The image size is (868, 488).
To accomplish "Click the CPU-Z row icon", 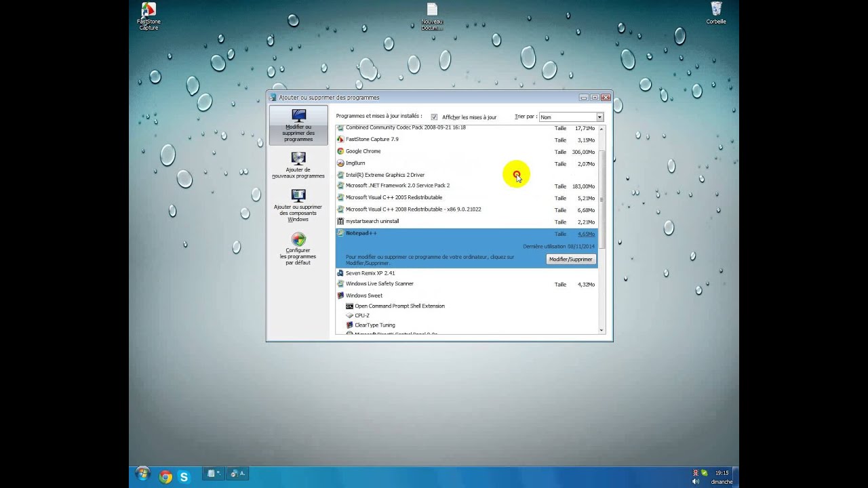I will point(349,315).
